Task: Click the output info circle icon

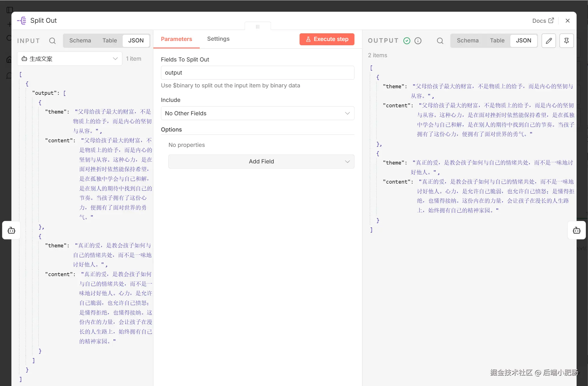Action: click(x=418, y=41)
